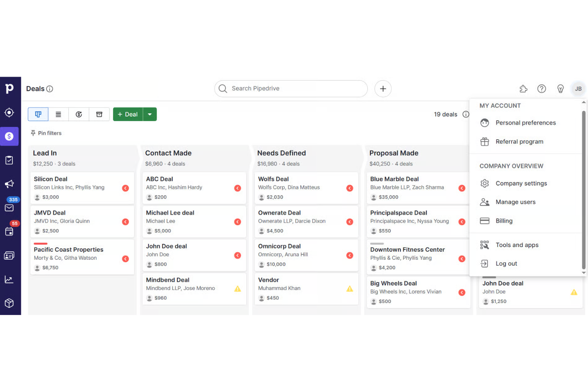
Task: Click overdue icon on JMVD Deal
Action: click(126, 222)
